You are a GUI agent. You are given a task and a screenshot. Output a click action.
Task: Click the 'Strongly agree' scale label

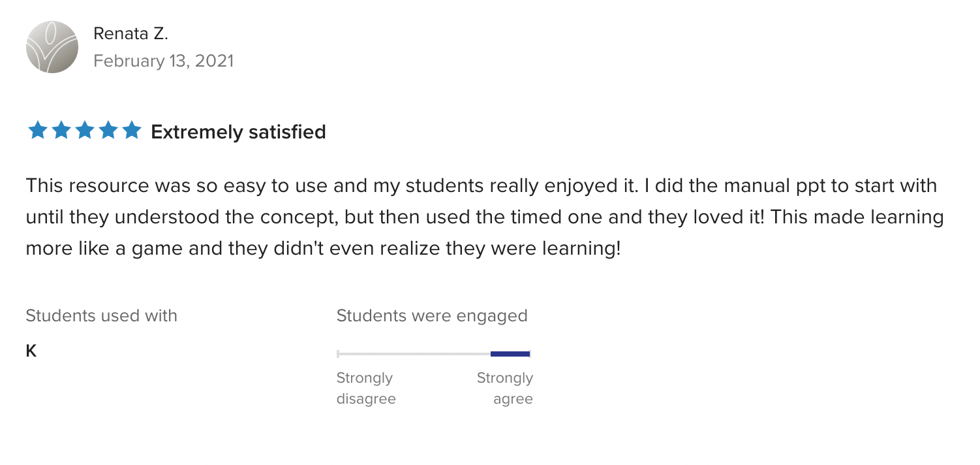click(505, 388)
